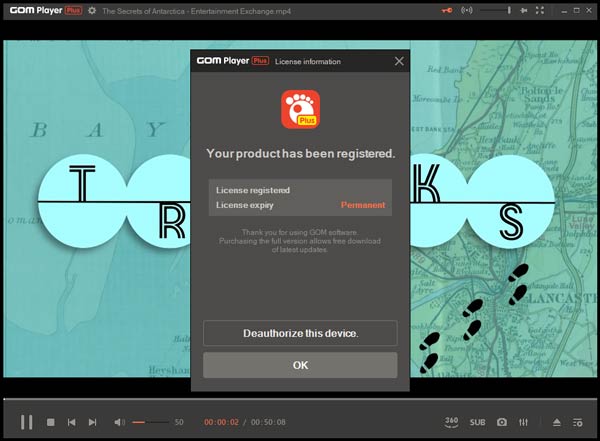Click the GOM Player logo in title bar

pyautogui.click(x=46, y=11)
